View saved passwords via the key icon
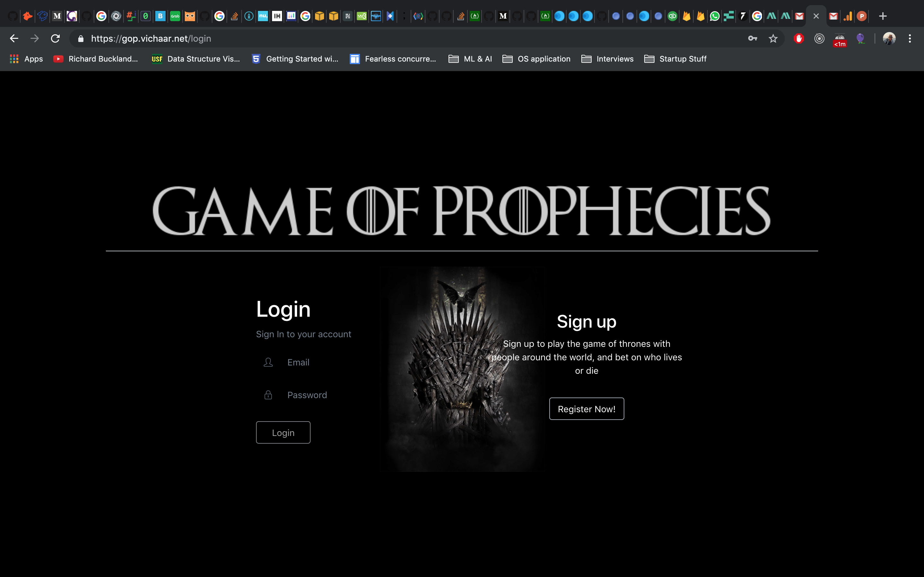This screenshot has height=577, width=924. tap(752, 38)
